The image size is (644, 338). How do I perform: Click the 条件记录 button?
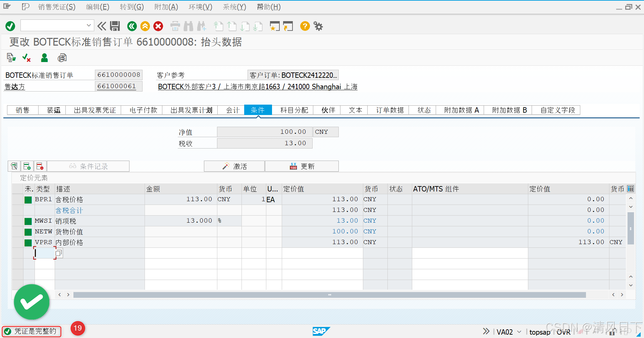pyautogui.click(x=88, y=166)
